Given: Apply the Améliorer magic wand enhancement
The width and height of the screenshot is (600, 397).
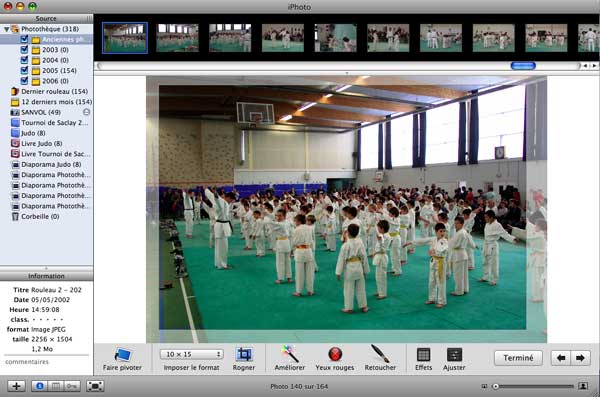Looking at the screenshot, I should [x=290, y=354].
